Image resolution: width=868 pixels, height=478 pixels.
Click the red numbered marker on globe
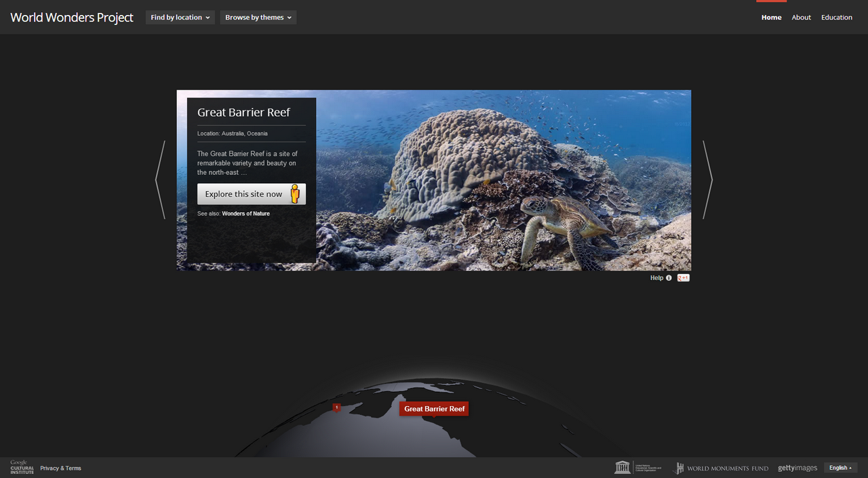[x=336, y=407]
